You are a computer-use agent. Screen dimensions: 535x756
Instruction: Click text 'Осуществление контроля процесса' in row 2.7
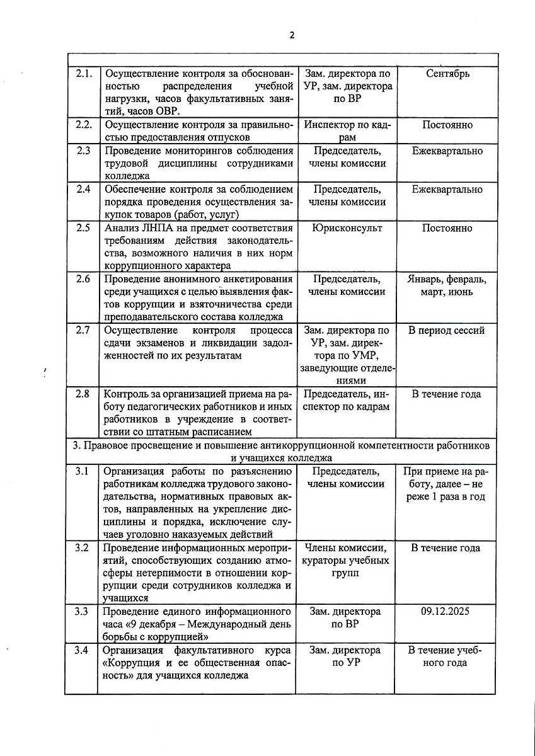tap(198, 330)
